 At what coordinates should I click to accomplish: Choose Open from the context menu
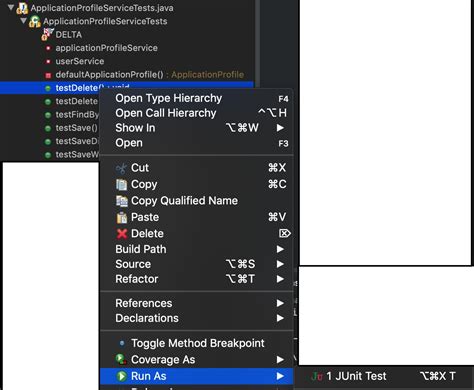click(x=197, y=143)
